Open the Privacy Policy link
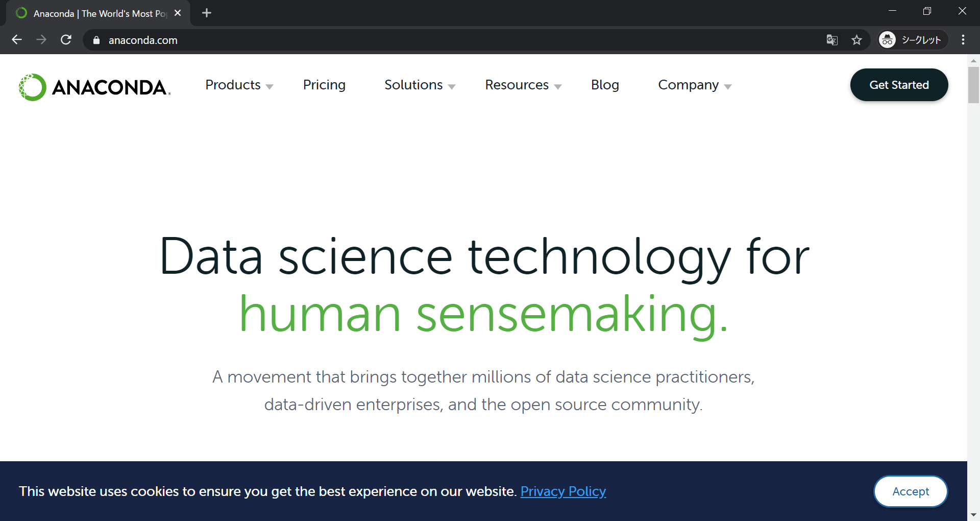Screen dimensions: 980x521 tap(563, 491)
